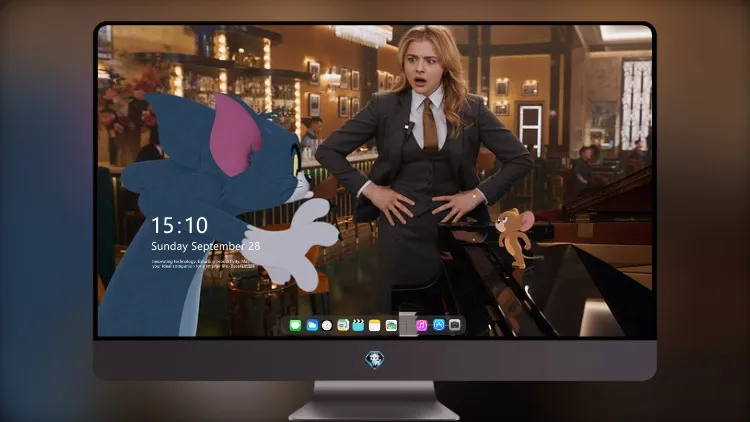Open the Clock app in dock
The image size is (750, 422).
327,326
